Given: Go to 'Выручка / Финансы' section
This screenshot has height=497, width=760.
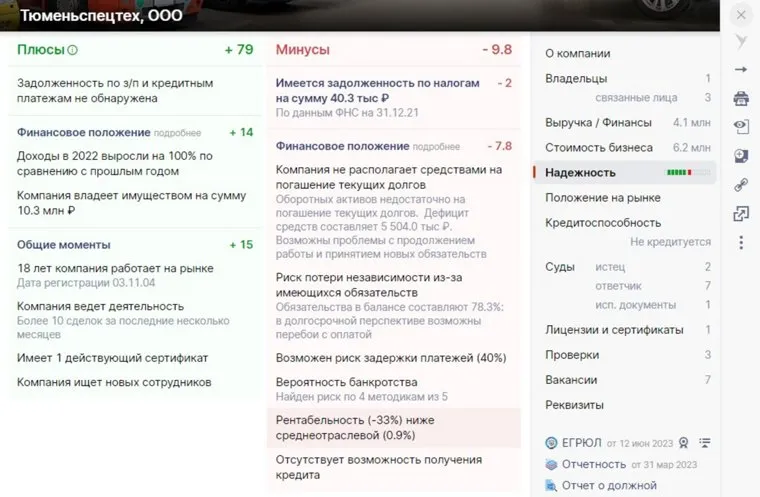Looking at the screenshot, I should pos(598,122).
